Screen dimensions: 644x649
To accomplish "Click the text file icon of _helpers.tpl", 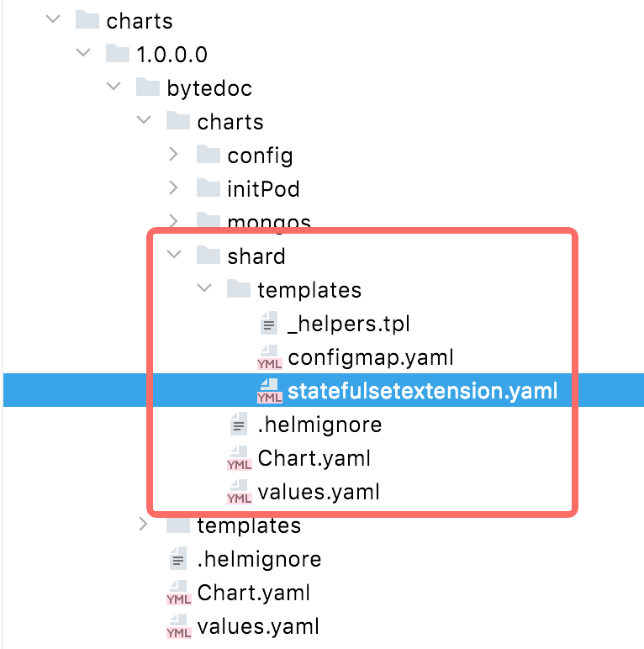I will click(269, 324).
